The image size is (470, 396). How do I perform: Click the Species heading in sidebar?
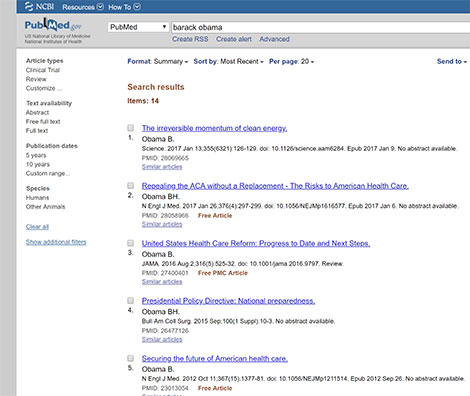pyautogui.click(x=38, y=189)
